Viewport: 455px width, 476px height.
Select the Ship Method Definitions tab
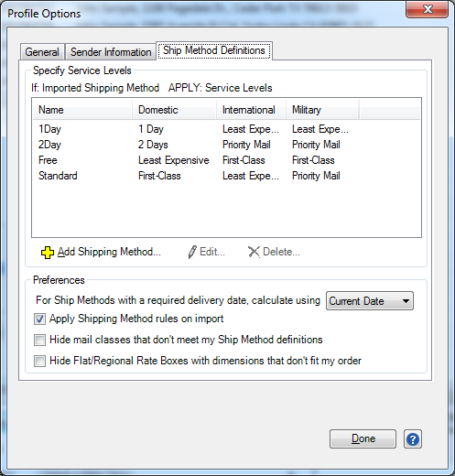click(x=214, y=50)
